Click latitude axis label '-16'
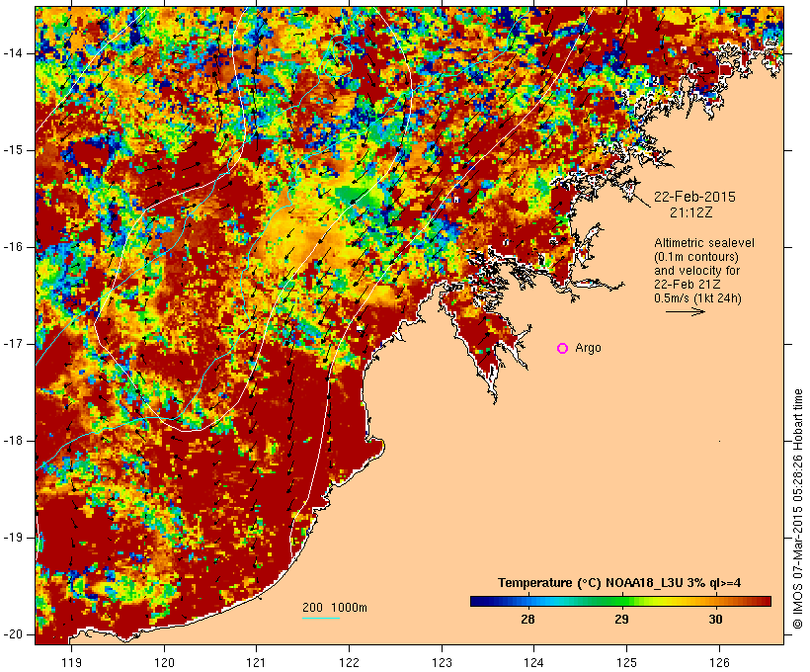 click(x=12, y=247)
